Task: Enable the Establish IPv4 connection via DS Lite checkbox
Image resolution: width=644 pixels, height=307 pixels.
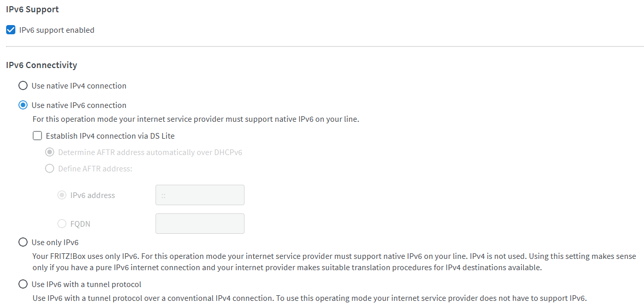Action: coord(37,136)
